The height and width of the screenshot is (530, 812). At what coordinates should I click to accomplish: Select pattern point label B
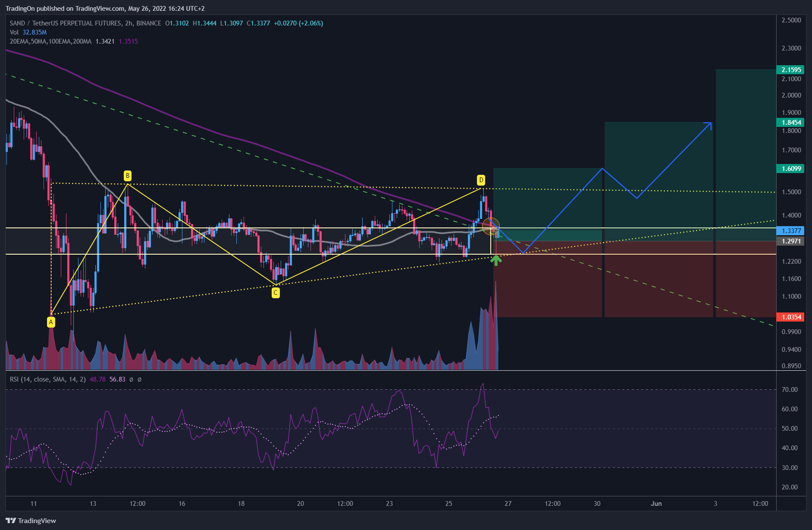[127, 176]
